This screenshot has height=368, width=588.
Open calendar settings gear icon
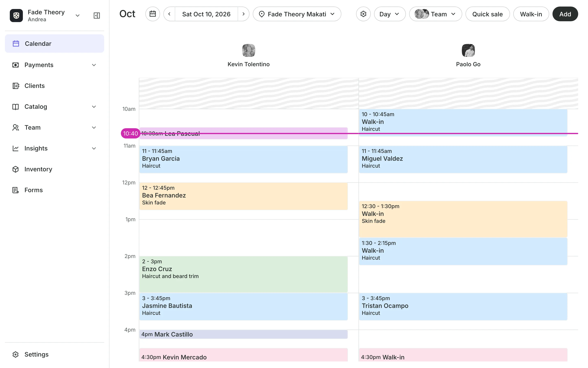click(x=363, y=14)
